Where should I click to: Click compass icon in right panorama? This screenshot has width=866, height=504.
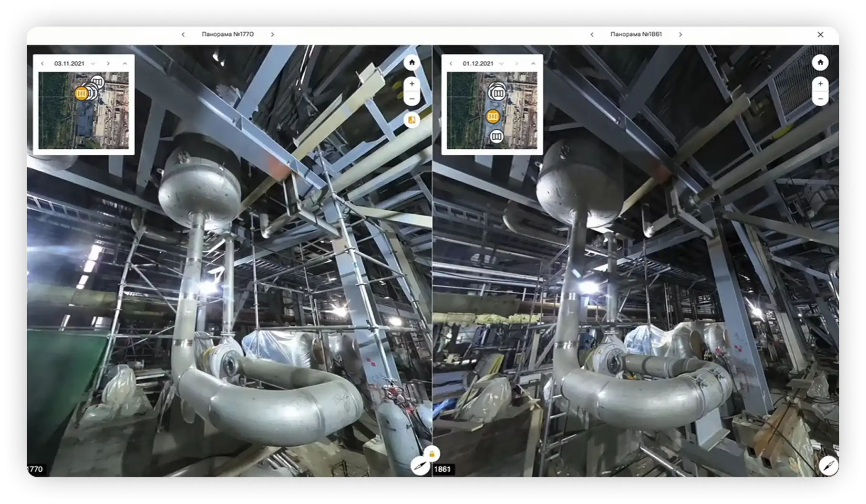(829, 465)
